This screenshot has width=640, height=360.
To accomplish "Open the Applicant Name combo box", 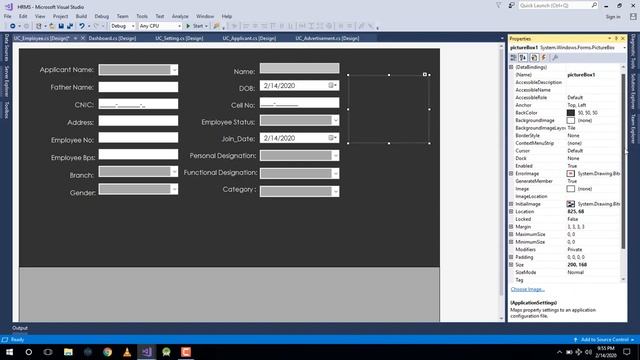I will point(174,70).
